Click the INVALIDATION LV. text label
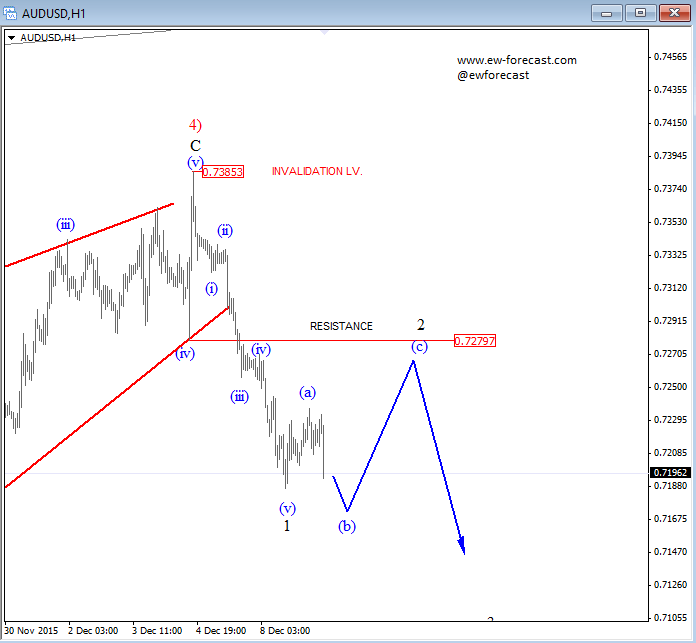The height and width of the screenshot is (643, 696). point(317,171)
